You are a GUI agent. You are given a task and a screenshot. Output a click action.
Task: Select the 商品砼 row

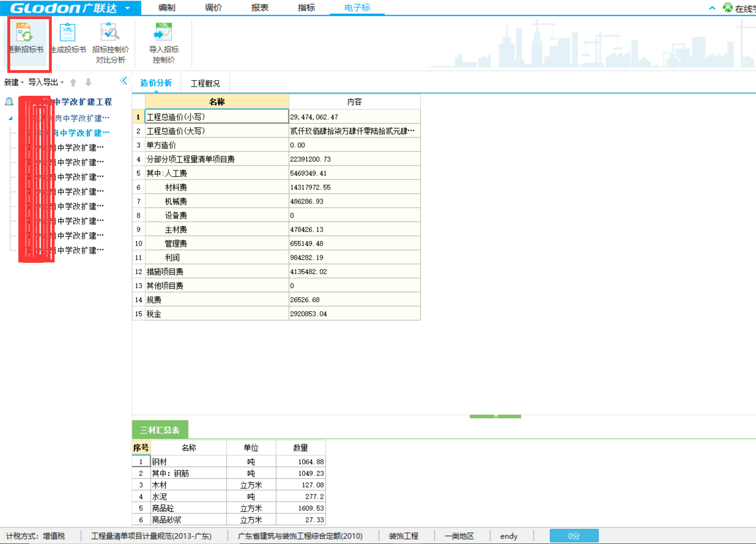(x=229, y=508)
